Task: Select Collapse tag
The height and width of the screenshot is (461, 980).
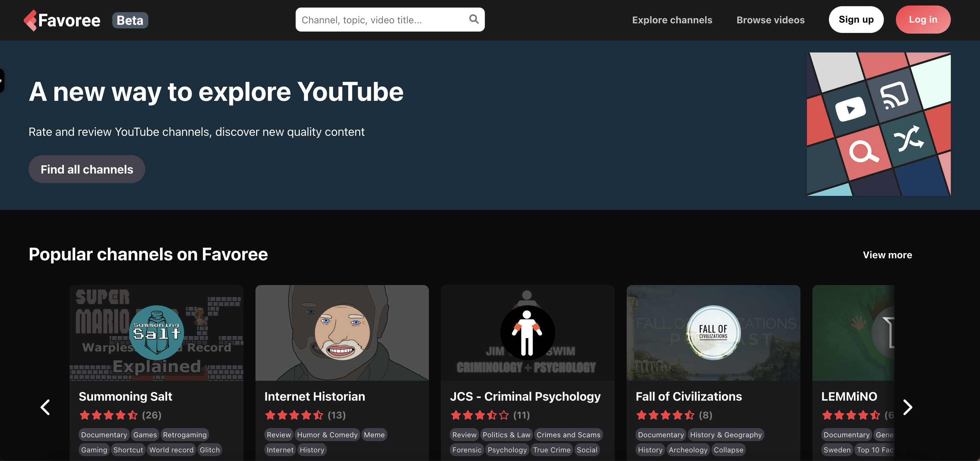Action: pos(728,450)
